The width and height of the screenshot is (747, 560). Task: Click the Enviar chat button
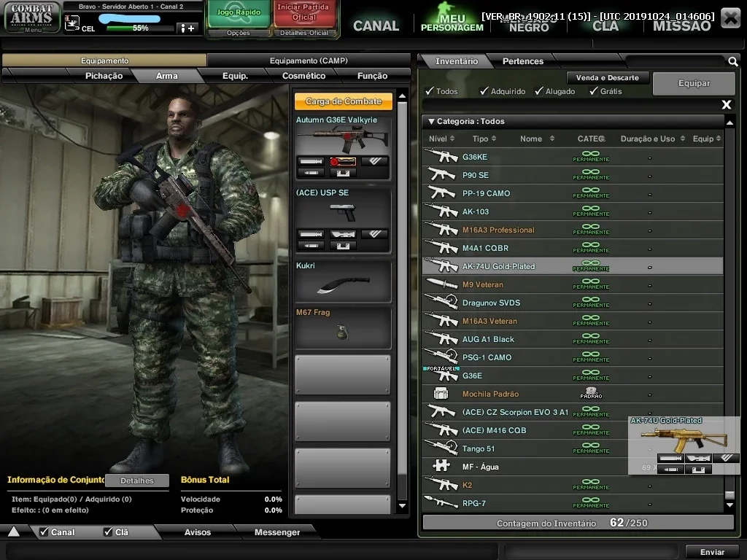[x=712, y=552]
